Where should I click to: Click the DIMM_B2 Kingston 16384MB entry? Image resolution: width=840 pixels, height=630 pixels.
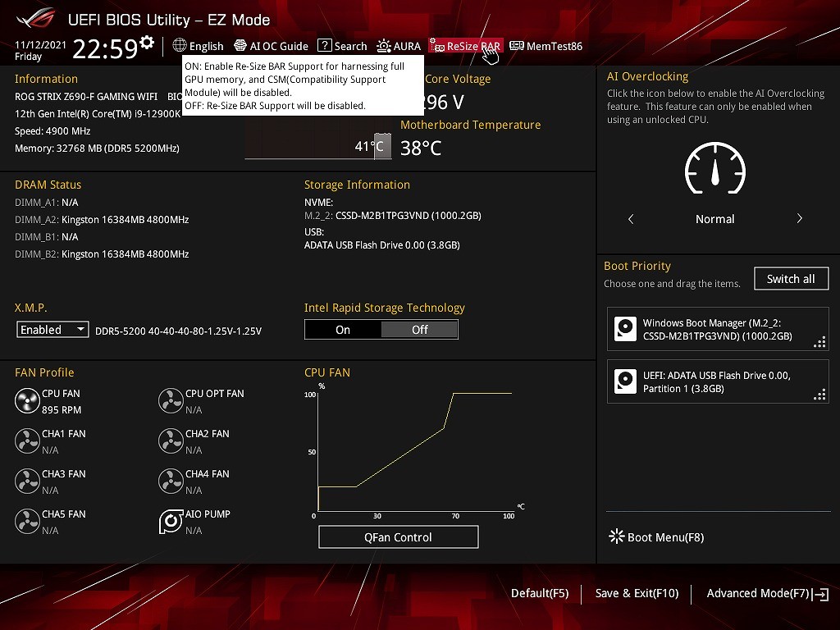(102, 254)
